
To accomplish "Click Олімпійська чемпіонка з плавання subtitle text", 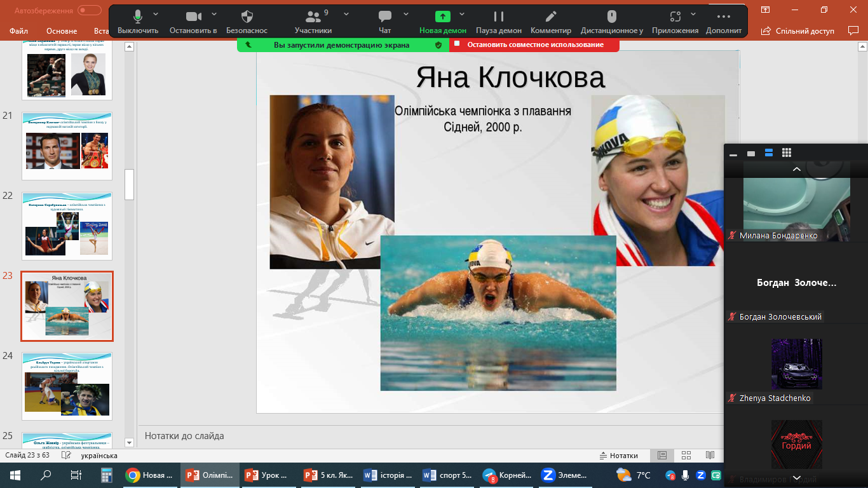I will [x=483, y=111].
